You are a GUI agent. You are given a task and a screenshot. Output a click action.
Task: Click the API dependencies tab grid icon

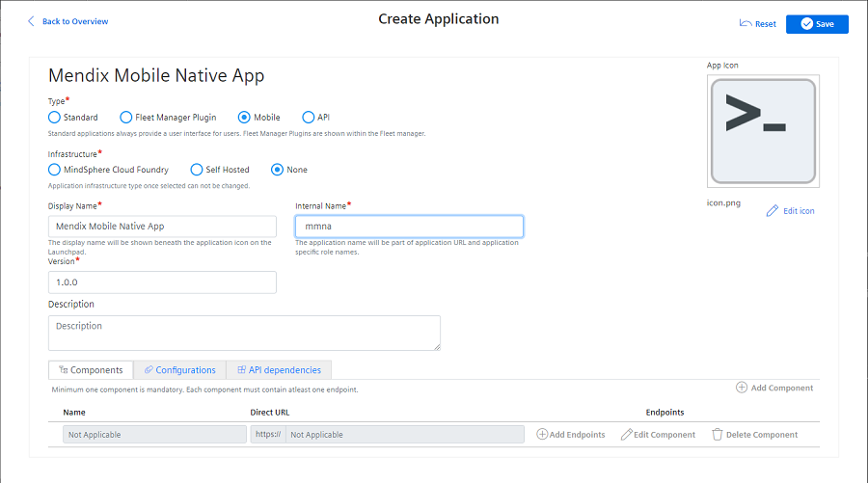pos(241,369)
